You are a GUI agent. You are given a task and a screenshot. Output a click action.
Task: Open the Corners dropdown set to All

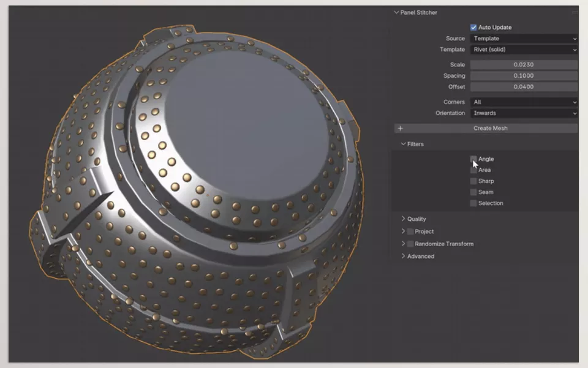[524, 102]
